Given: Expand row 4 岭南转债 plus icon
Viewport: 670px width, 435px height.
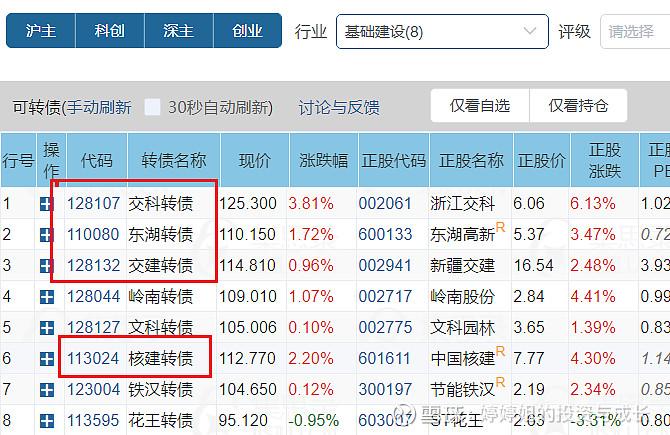Looking at the screenshot, I should click(47, 297).
